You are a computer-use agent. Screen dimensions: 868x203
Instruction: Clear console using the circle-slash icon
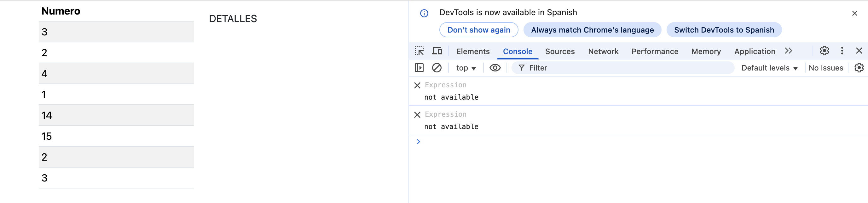[437, 68]
